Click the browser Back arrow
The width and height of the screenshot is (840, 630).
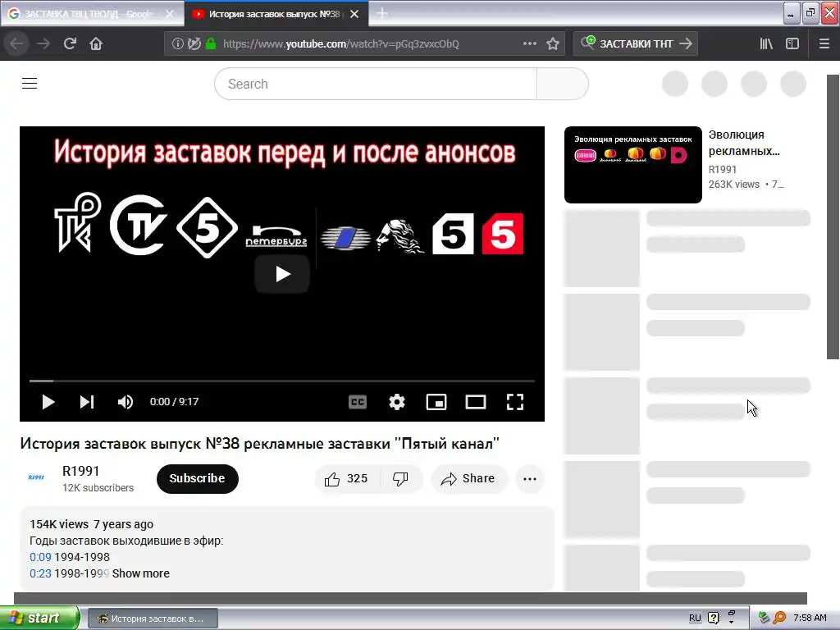(16, 43)
